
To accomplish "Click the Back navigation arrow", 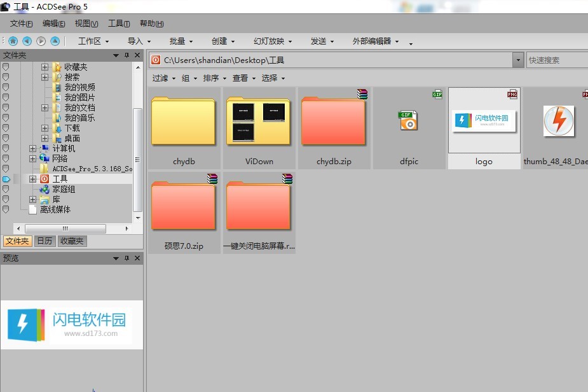I will point(27,41).
